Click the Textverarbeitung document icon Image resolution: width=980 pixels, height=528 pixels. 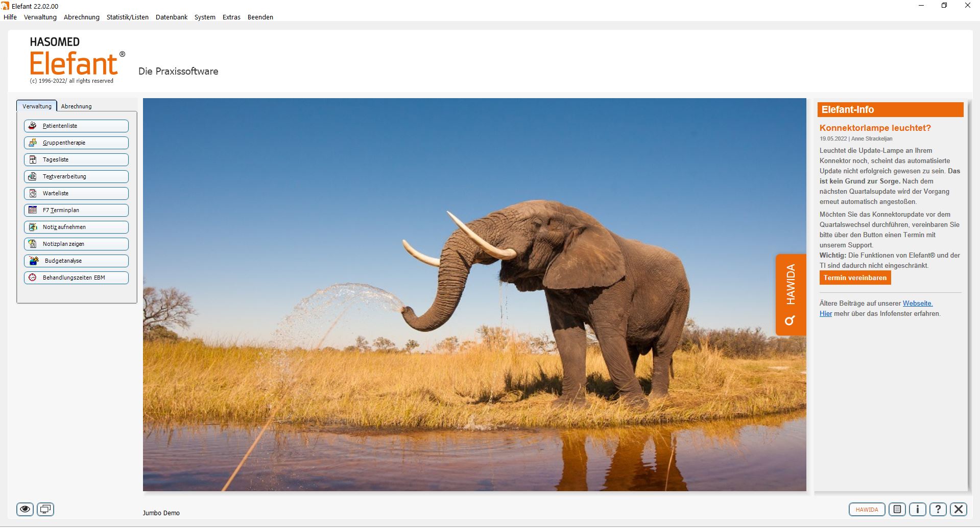(x=33, y=176)
